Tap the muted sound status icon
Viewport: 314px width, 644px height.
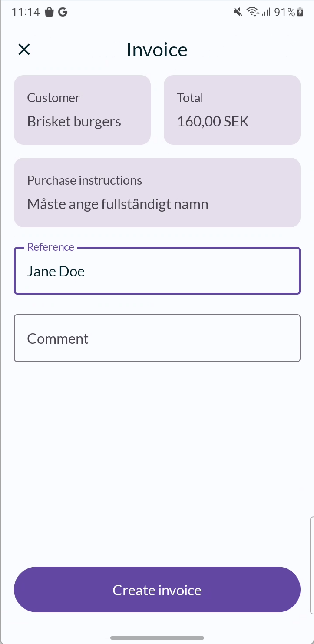[238, 12]
